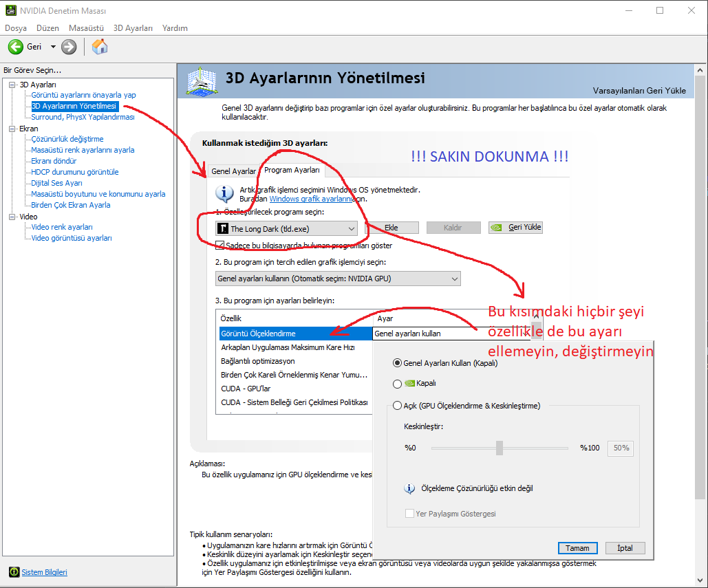The height and width of the screenshot is (588, 708).
Task: Collapse the 3D Ayarları tree node
Action: pos(12,85)
